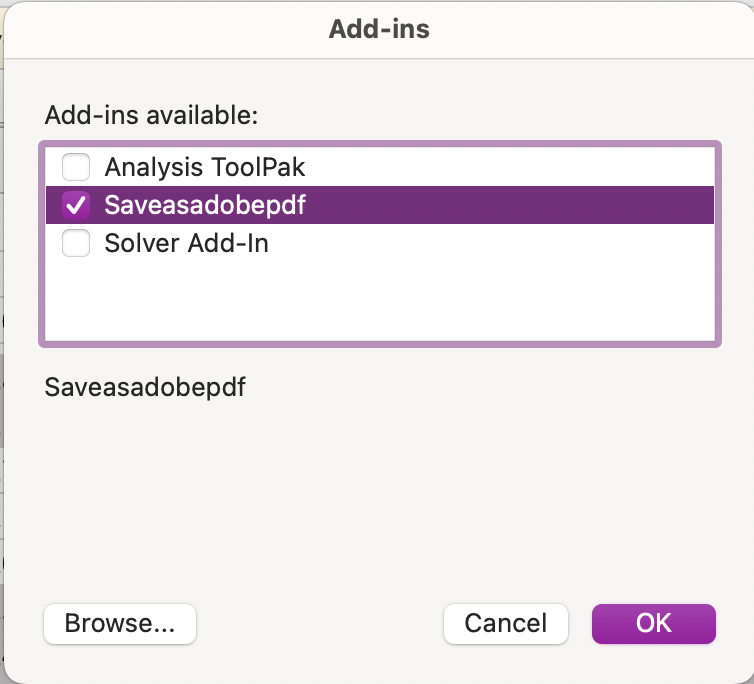Highlight the Solver Add-In list entry name

186,243
